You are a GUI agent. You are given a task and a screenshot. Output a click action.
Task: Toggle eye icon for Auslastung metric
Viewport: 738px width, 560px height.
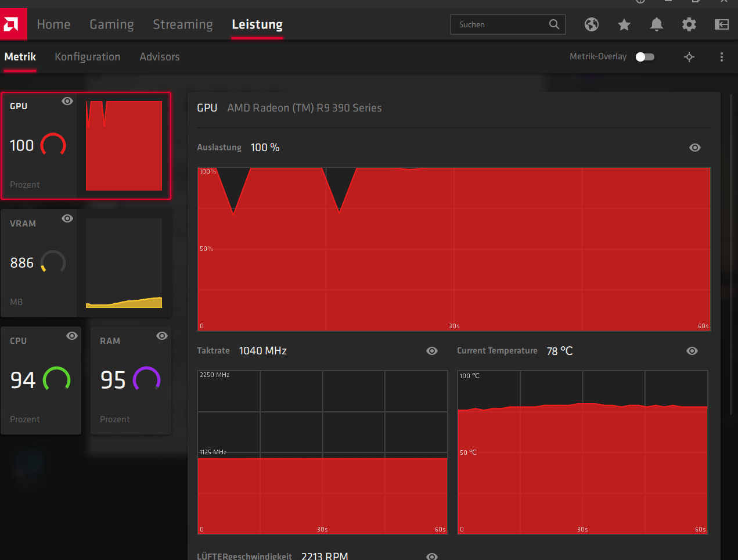click(695, 148)
